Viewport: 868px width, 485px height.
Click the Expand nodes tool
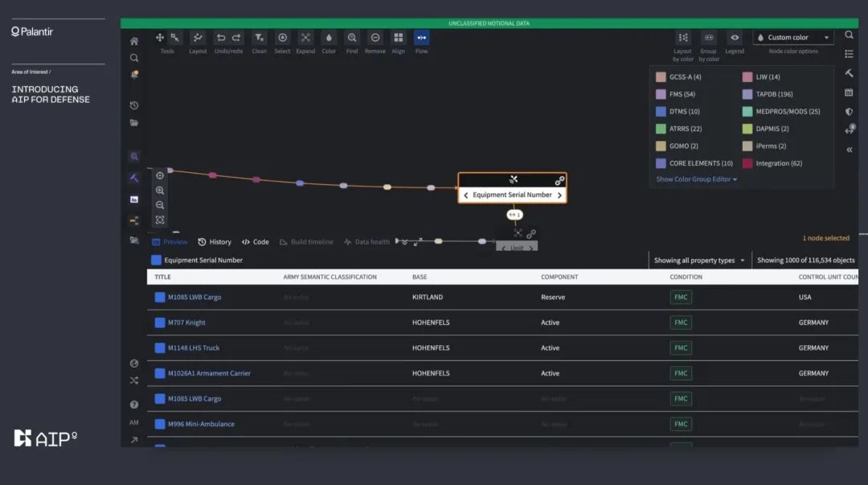(305, 38)
